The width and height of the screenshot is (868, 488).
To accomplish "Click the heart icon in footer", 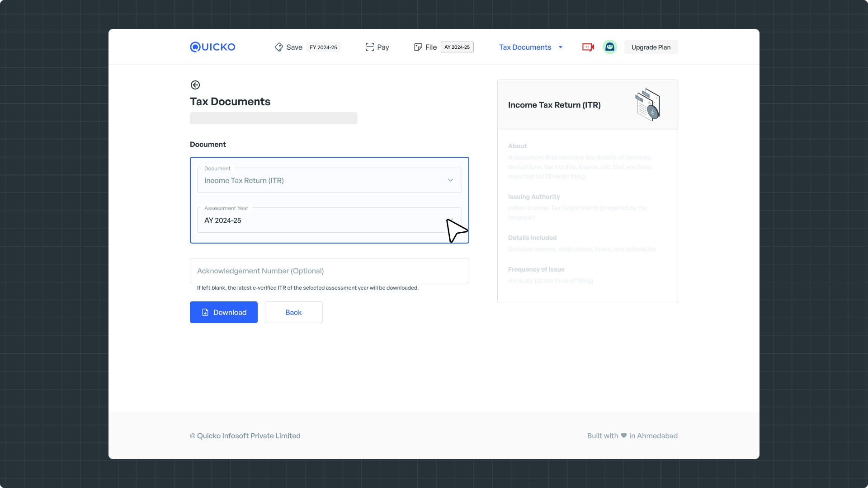I will (624, 436).
